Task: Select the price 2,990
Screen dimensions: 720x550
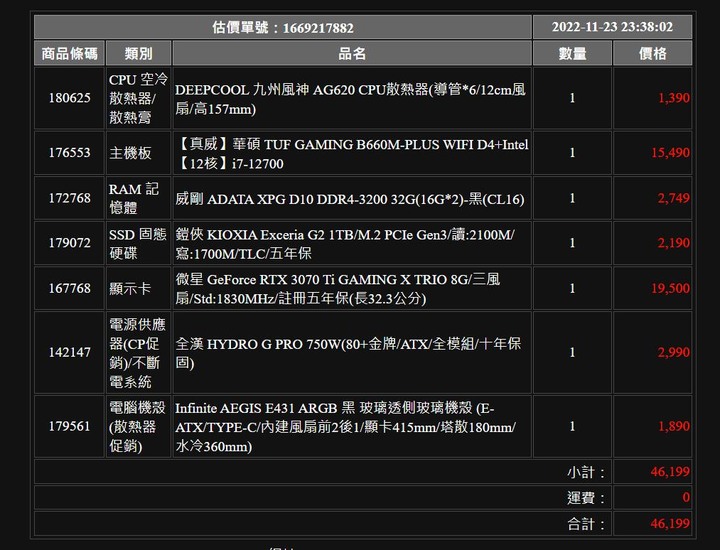Action: click(674, 352)
